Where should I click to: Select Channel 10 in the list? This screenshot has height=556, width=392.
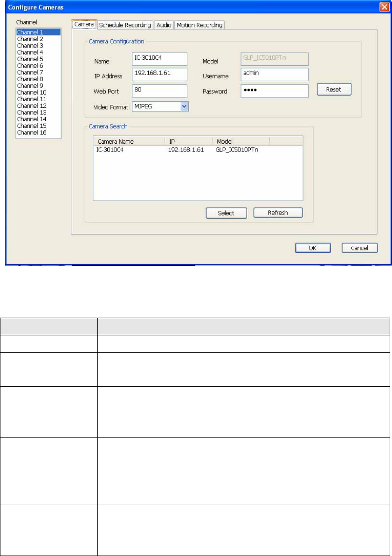click(x=38, y=92)
